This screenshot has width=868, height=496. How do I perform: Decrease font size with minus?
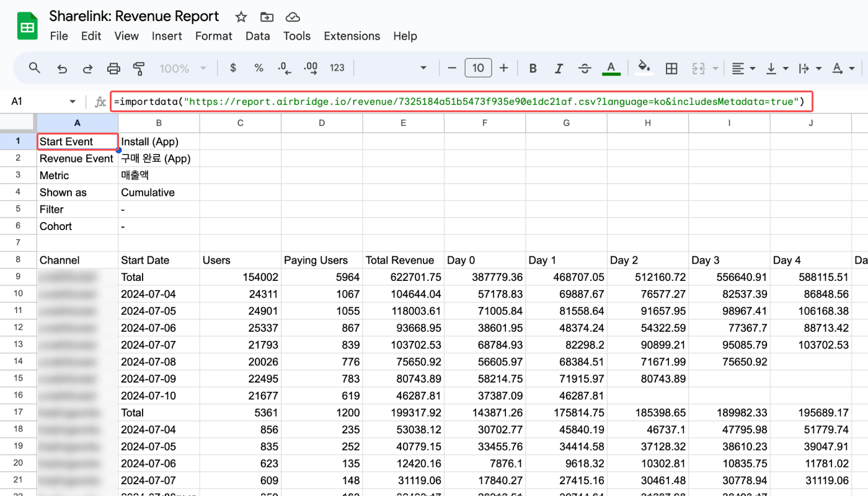click(x=452, y=68)
